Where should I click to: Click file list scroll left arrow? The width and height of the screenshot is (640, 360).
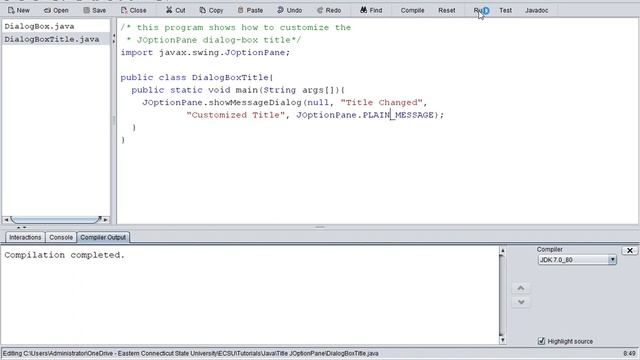tap(6, 220)
